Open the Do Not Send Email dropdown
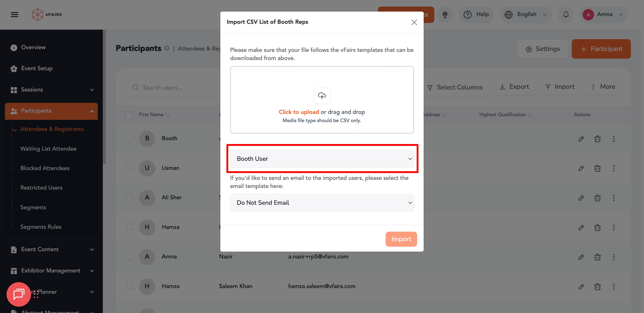644x313 pixels. (322, 203)
